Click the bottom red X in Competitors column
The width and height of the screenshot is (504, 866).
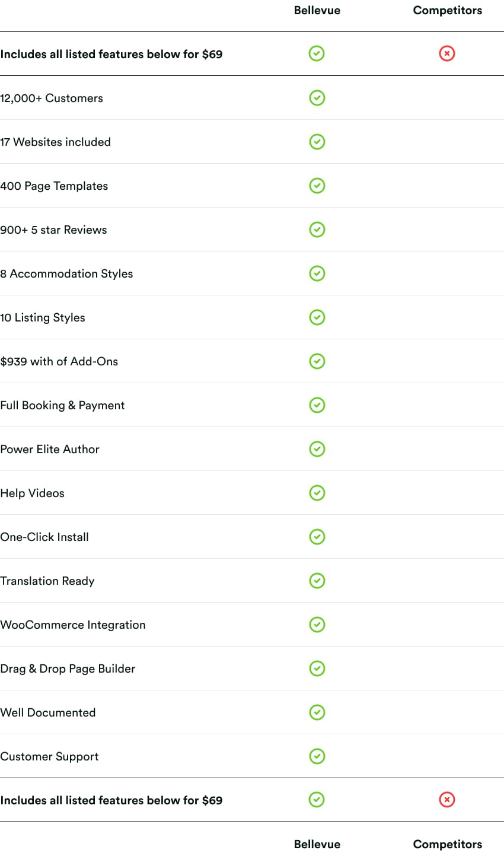coord(447,800)
